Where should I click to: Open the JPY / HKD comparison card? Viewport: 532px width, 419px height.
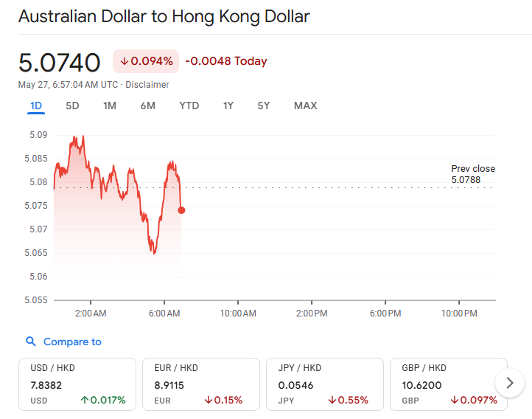[325, 384]
